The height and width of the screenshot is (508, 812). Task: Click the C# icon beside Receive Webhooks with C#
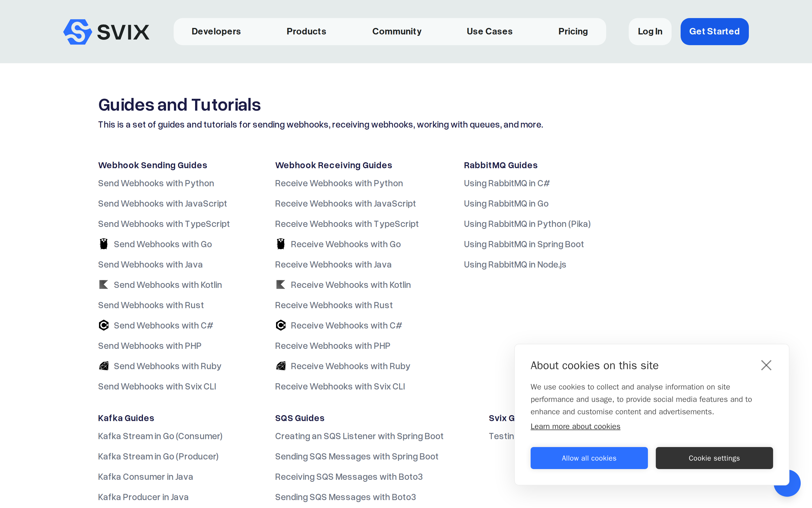[281, 325]
